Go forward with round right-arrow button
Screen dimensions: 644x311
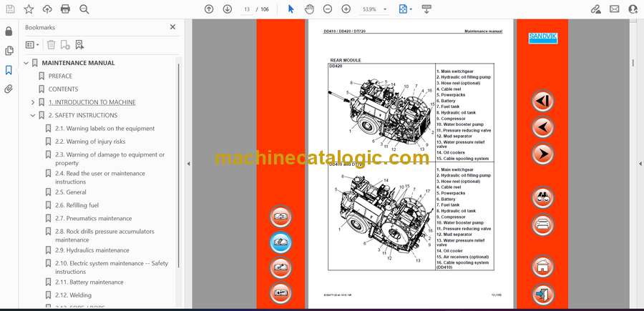click(x=542, y=154)
